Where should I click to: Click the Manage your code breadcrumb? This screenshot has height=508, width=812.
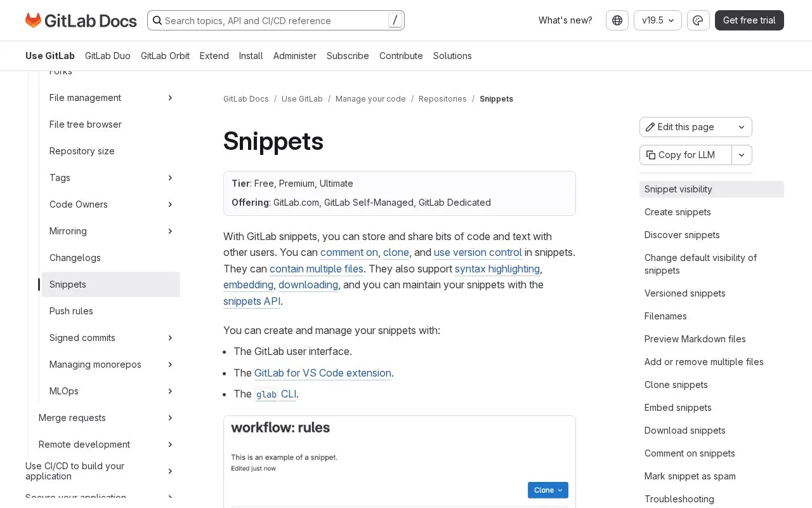click(x=370, y=99)
